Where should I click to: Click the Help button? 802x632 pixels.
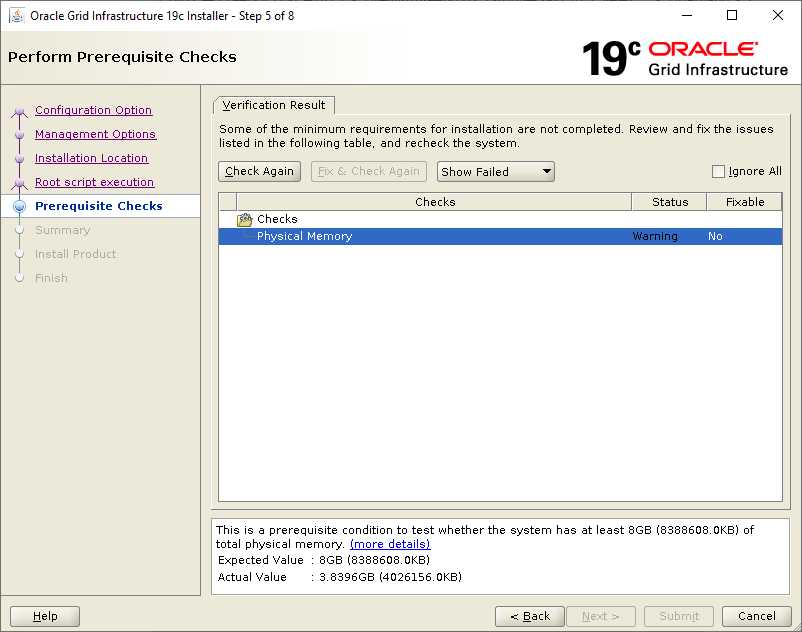click(x=45, y=616)
